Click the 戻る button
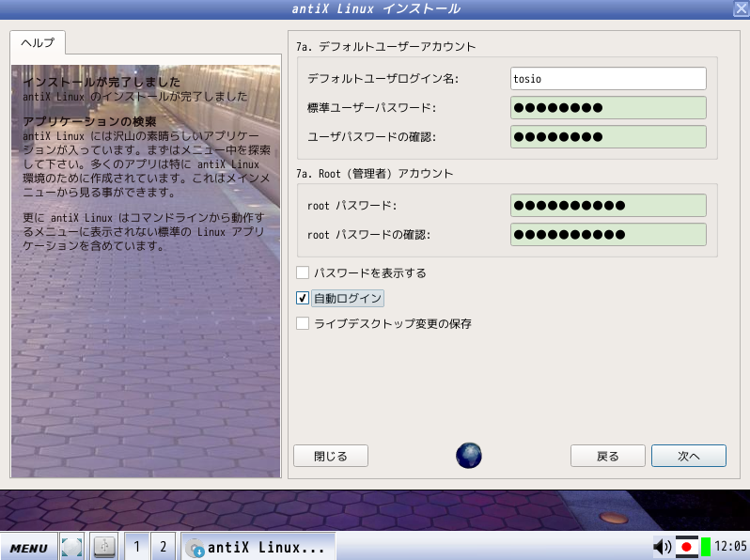 607,456
